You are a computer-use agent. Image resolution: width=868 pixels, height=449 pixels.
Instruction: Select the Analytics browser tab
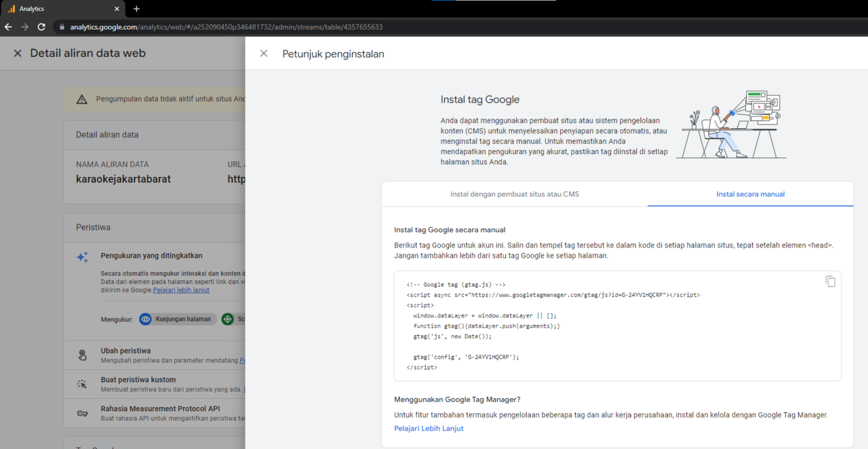pos(62,9)
